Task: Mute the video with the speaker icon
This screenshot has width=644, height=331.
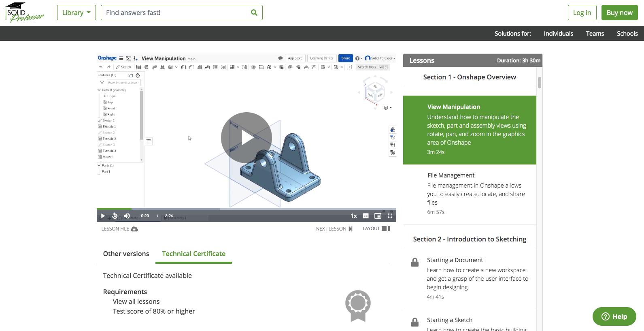Action: pyautogui.click(x=127, y=216)
